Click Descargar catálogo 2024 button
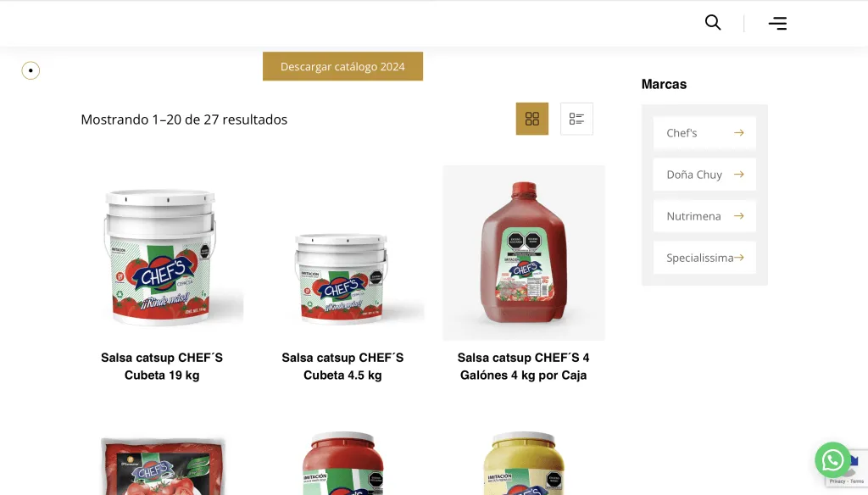 pos(342,66)
